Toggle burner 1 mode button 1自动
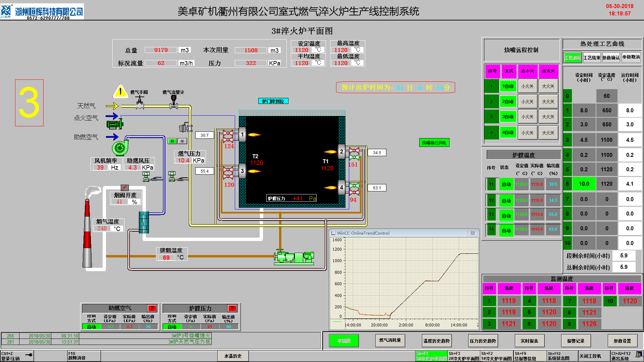Image resolution: width=644 pixels, height=362 pixels. [508, 86]
